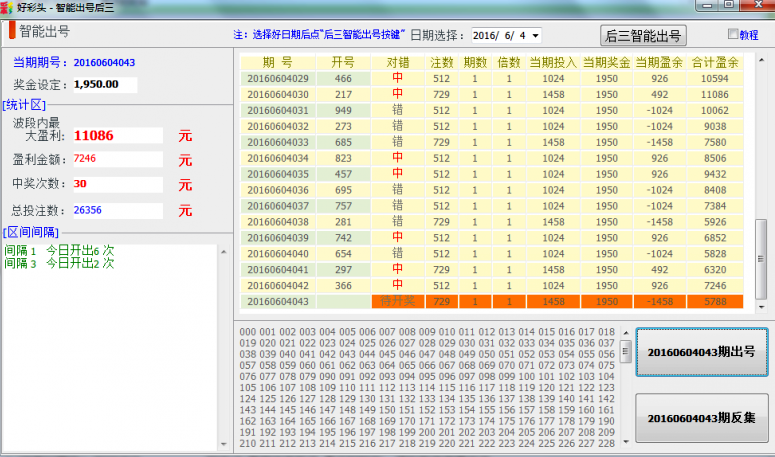
Task: Select the 盈利金额 value field
Action: (116, 159)
